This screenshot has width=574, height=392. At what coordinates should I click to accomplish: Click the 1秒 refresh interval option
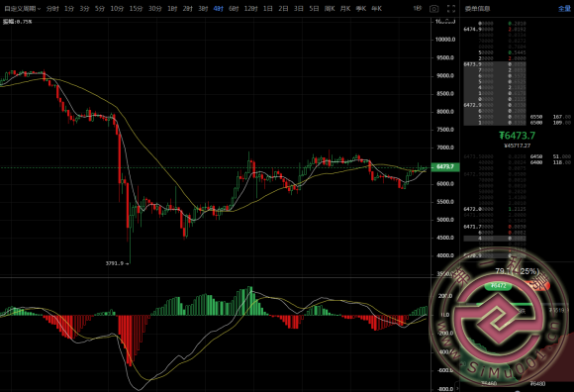click(418, 9)
